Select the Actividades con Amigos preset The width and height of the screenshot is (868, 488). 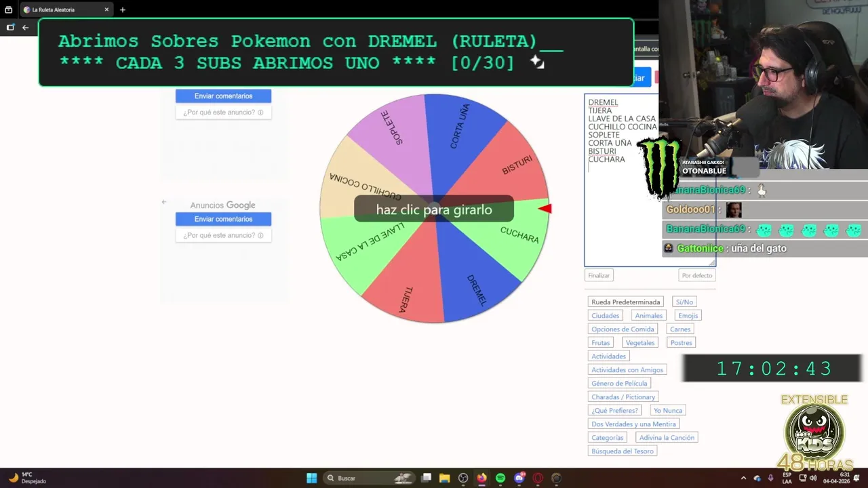coord(627,370)
